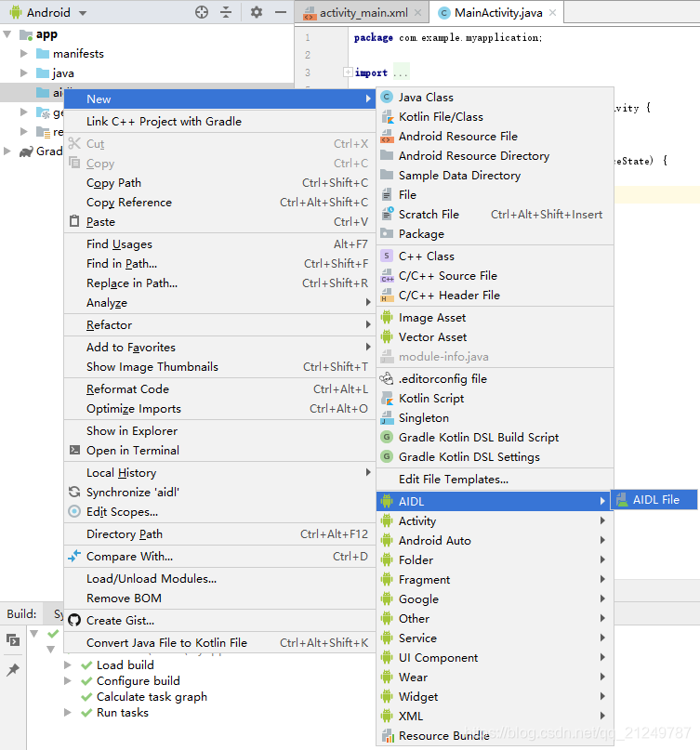Choose Edit File Templates...
Viewport: 700px width, 750px height.
coord(495,480)
